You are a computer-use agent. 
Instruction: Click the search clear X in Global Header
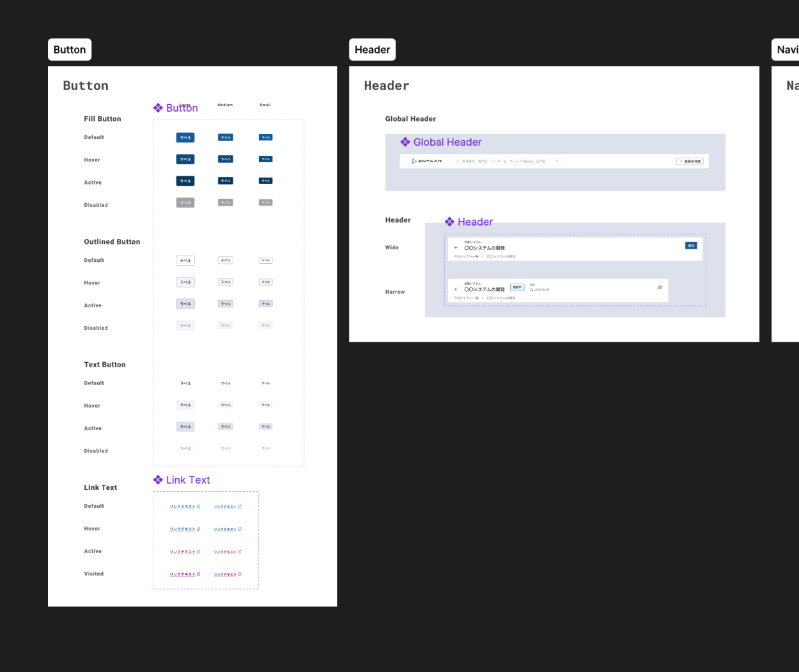[557, 162]
